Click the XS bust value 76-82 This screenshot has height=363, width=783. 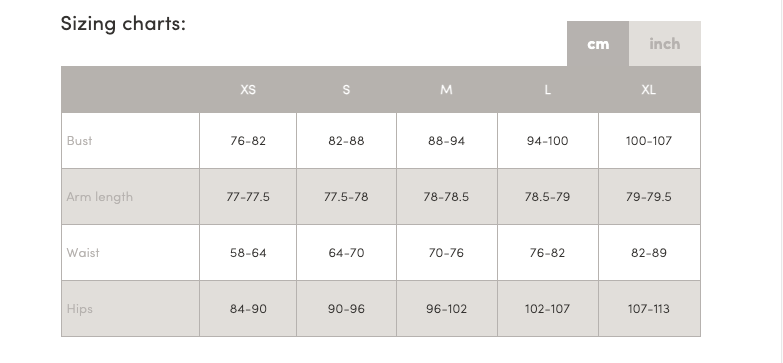pos(248,141)
